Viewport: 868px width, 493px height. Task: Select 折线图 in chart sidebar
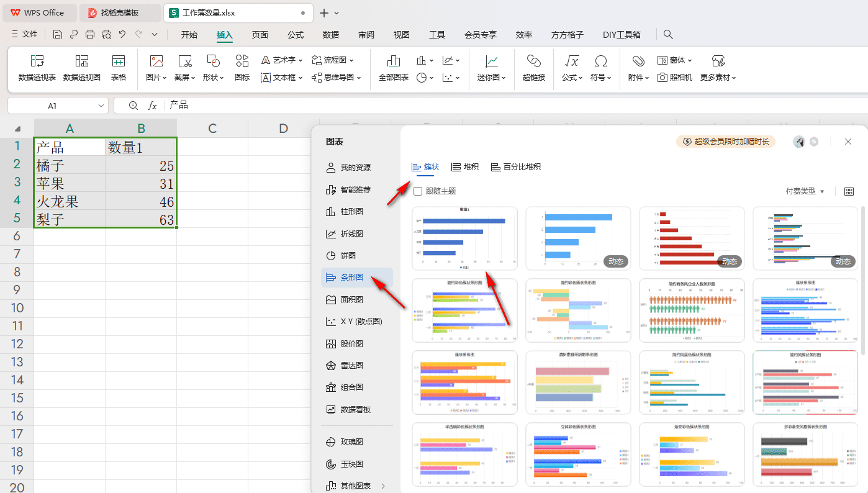357,233
